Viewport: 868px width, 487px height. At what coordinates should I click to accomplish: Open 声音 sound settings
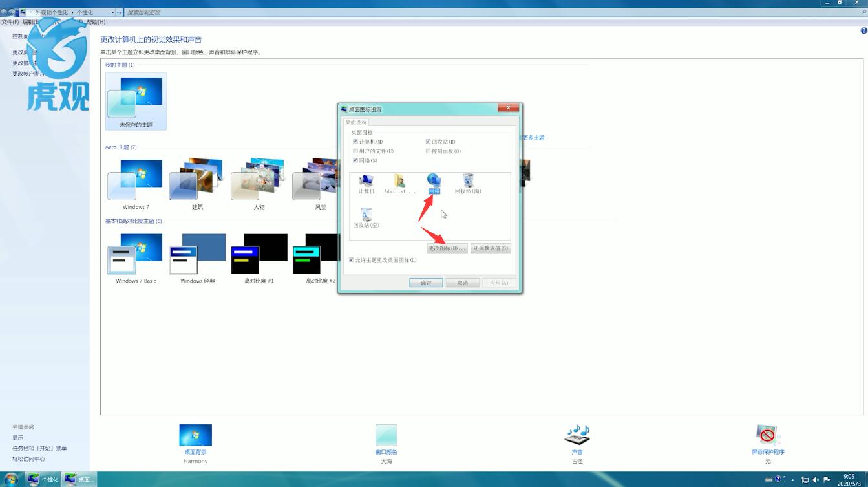click(577, 444)
